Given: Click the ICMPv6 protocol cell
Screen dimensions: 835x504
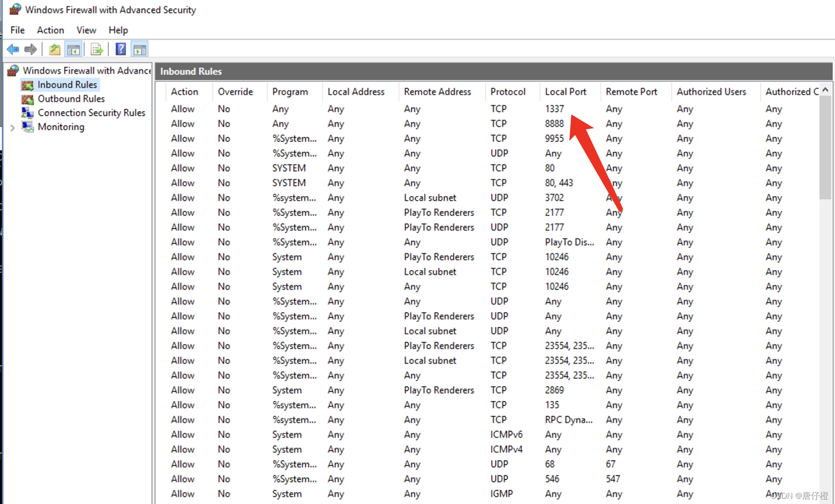Looking at the screenshot, I should (x=506, y=435).
